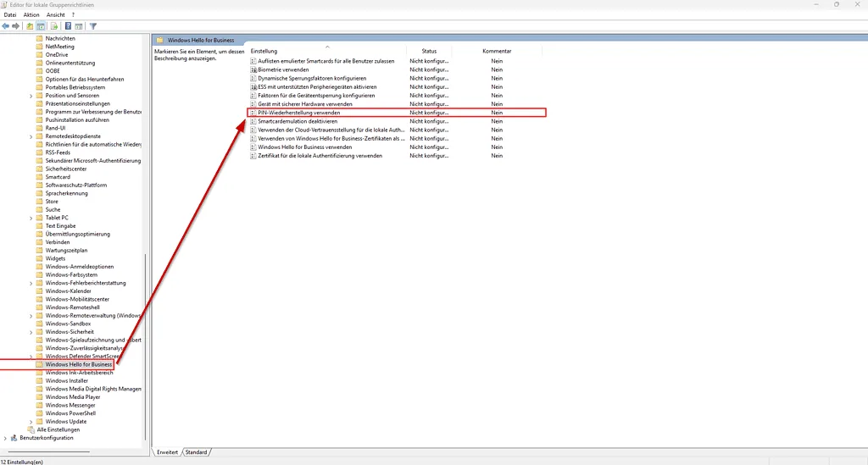Expand the Windows-Fehlerberichterstattung node
868x465 pixels.
31,283
